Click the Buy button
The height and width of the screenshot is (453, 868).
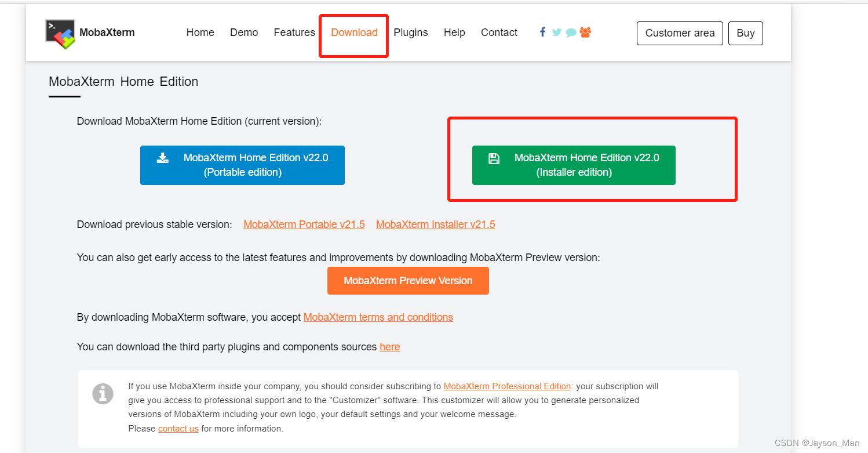(746, 33)
